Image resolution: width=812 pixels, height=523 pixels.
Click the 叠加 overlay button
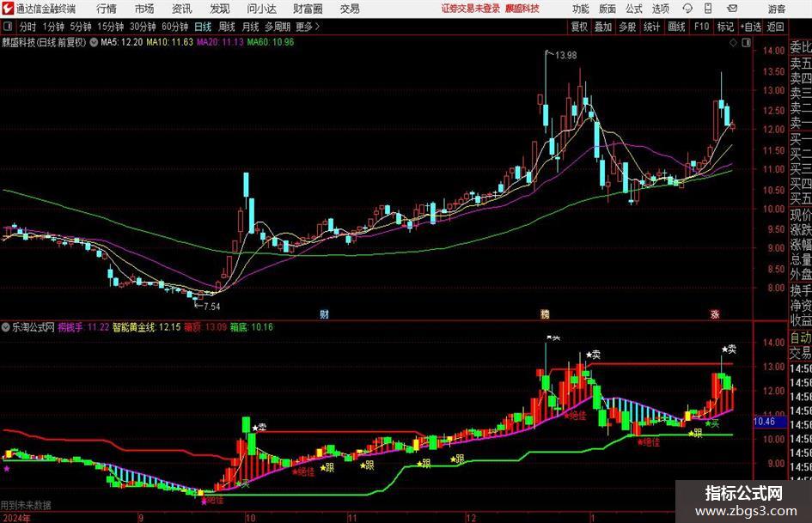(603, 27)
